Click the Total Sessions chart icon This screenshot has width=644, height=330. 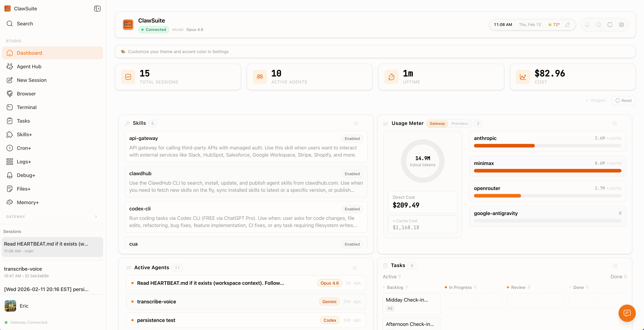[128, 77]
